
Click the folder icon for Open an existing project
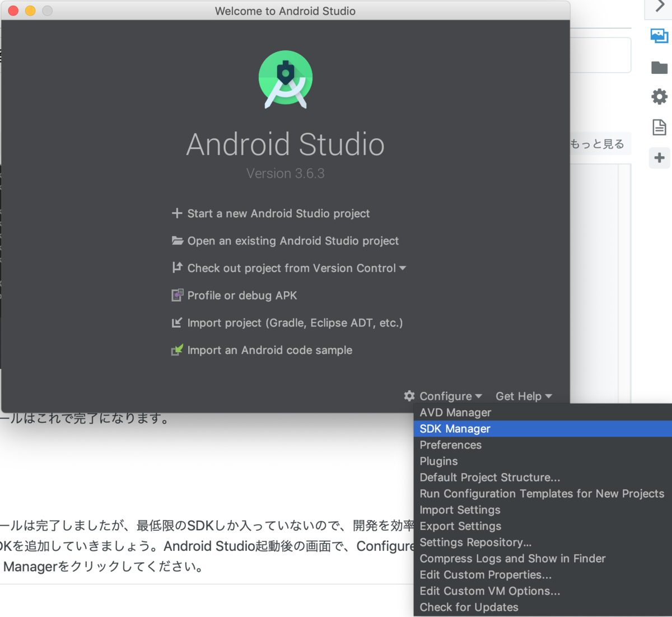click(x=176, y=241)
